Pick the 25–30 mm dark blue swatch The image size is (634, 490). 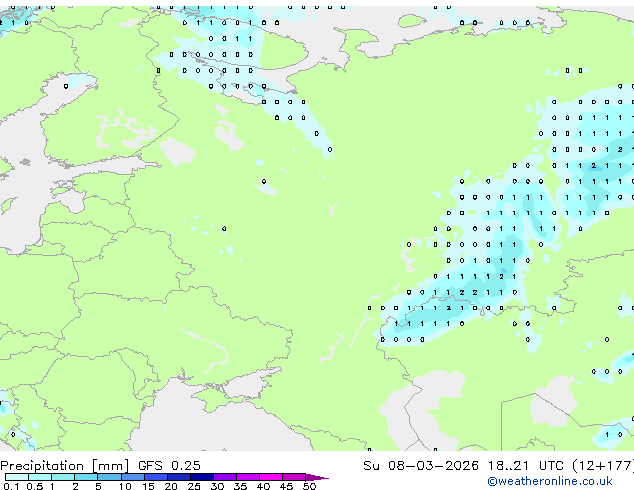202,477
